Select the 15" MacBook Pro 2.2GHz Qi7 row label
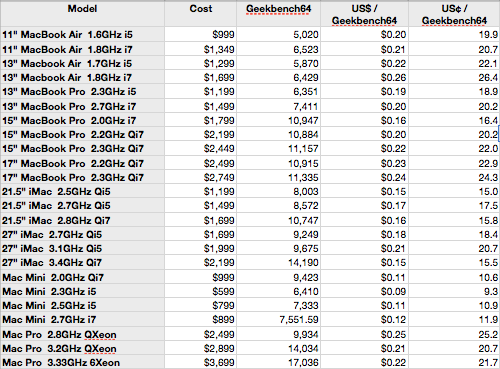 click(x=82, y=134)
